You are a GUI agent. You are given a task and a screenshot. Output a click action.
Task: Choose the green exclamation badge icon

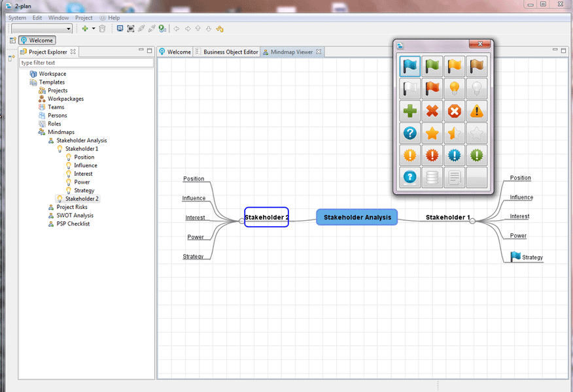(x=477, y=155)
